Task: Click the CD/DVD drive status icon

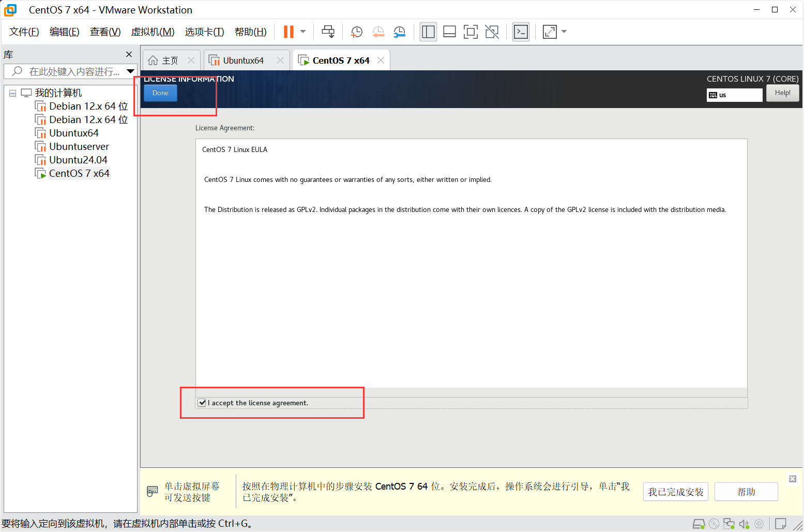Action: pos(714,524)
